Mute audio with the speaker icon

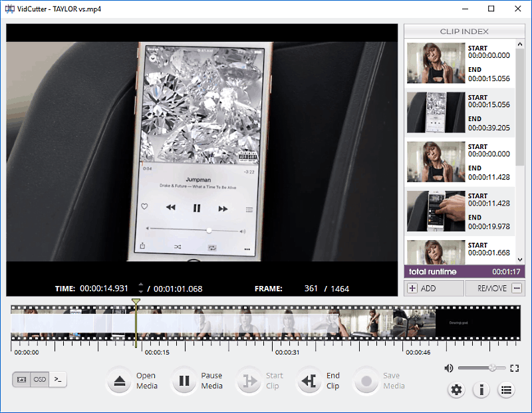pos(448,368)
